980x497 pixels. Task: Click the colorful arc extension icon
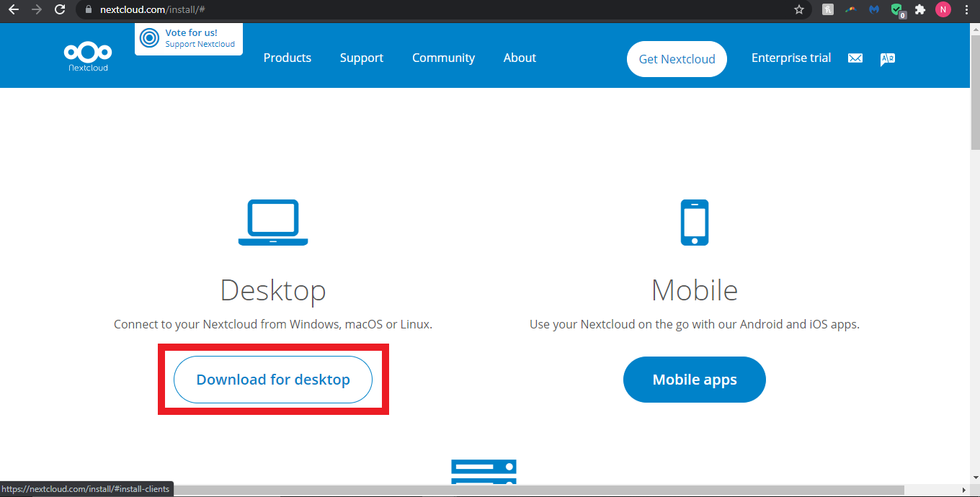[851, 10]
